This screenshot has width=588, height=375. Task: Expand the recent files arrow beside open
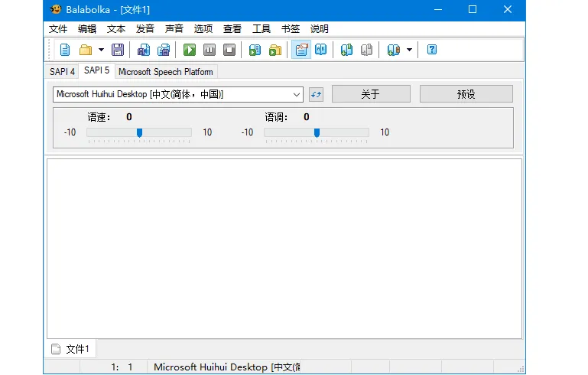101,50
